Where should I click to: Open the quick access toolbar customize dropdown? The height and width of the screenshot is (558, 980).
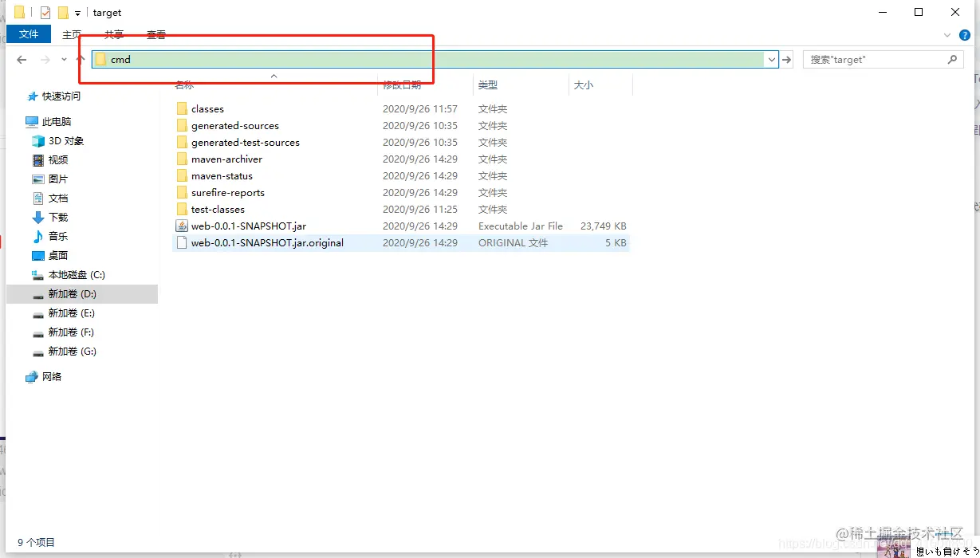[77, 13]
